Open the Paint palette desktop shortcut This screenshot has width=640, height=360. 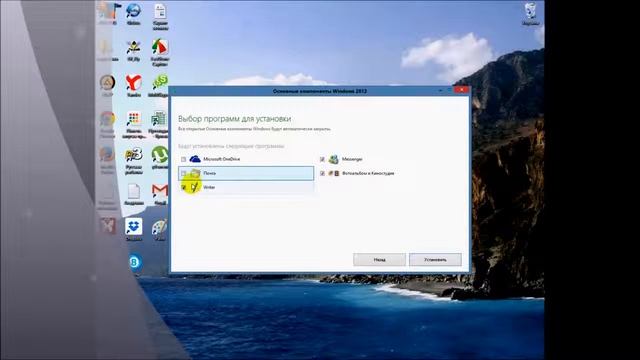click(160, 230)
